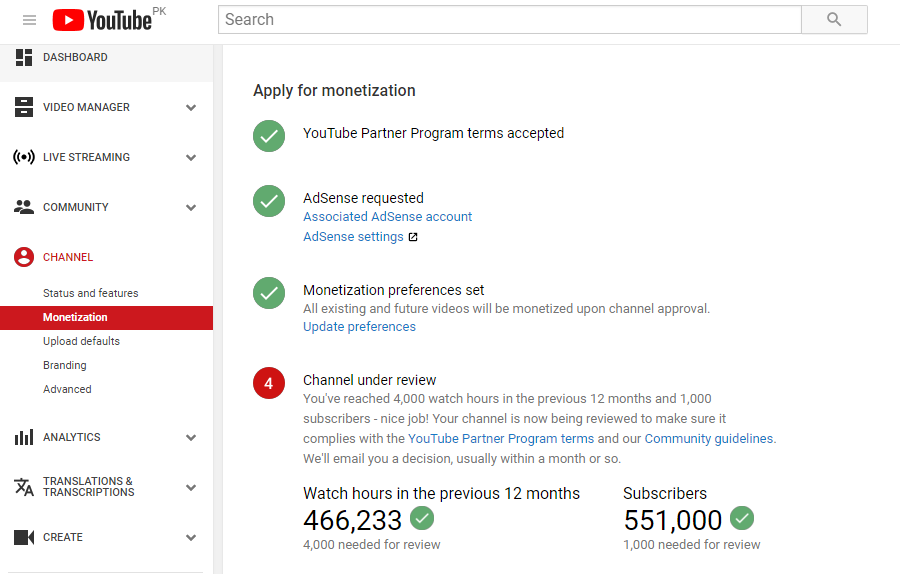Open the Video Manager menu label
Viewport: 900px width, 574px height.
86,107
